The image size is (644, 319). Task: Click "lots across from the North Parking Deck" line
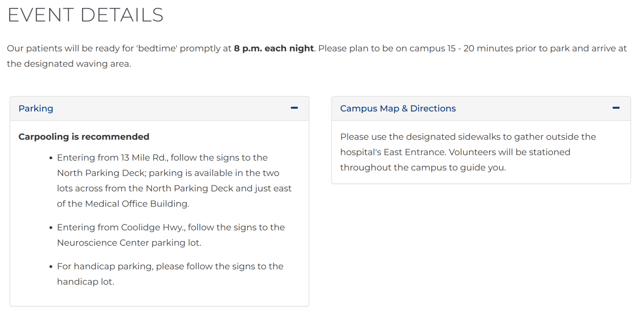[x=174, y=188]
